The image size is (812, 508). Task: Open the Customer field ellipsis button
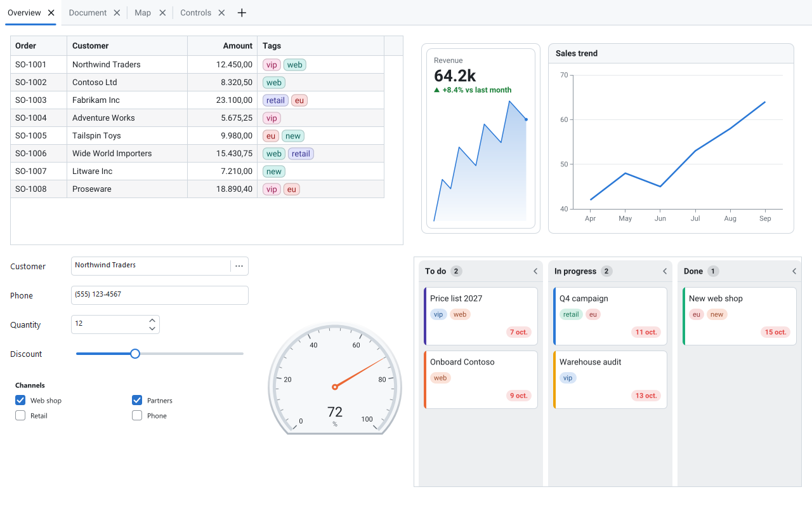click(x=239, y=266)
